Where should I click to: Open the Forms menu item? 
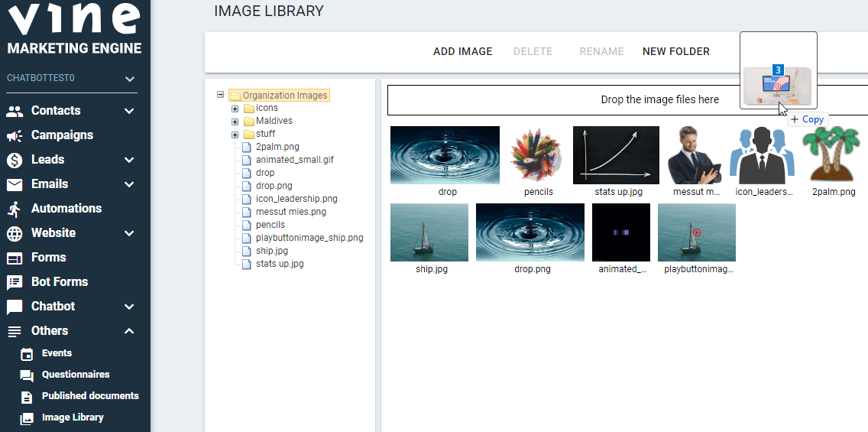pos(48,258)
